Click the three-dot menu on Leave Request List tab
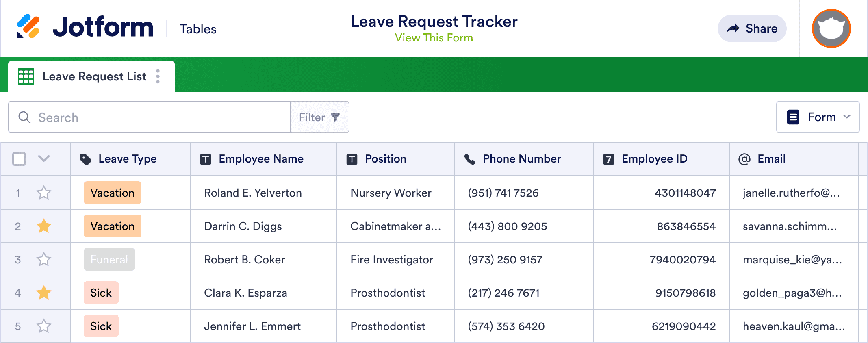 coord(158,76)
